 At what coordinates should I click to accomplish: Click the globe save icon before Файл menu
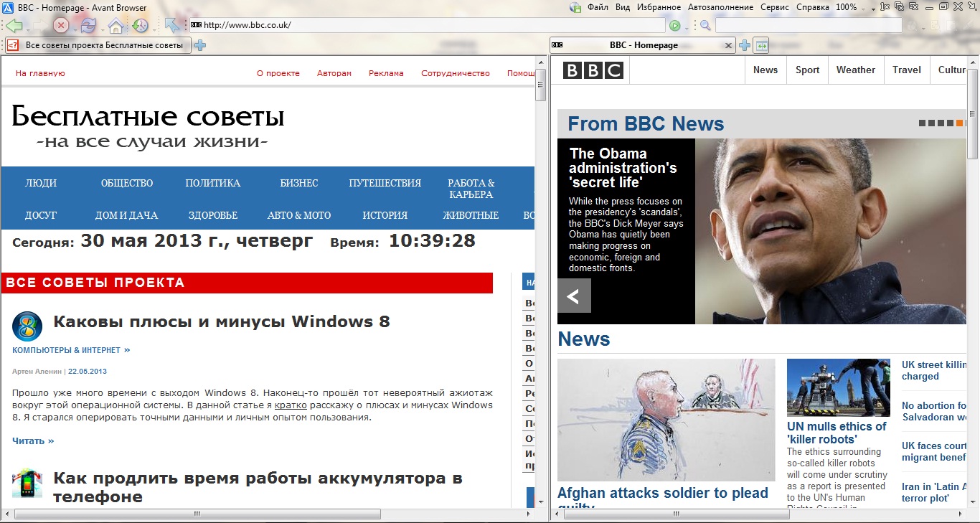(575, 7)
